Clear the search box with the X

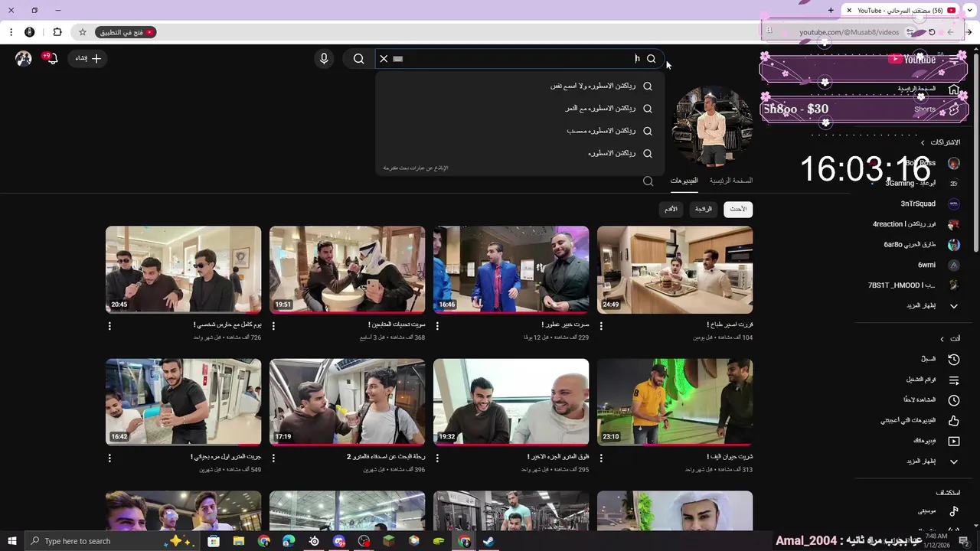pyautogui.click(x=384, y=59)
